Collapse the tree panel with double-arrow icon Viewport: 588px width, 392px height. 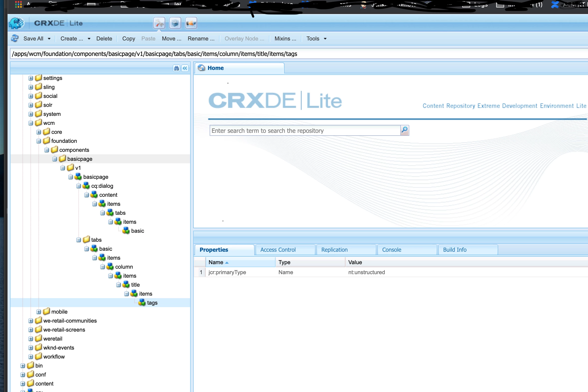click(185, 68)
